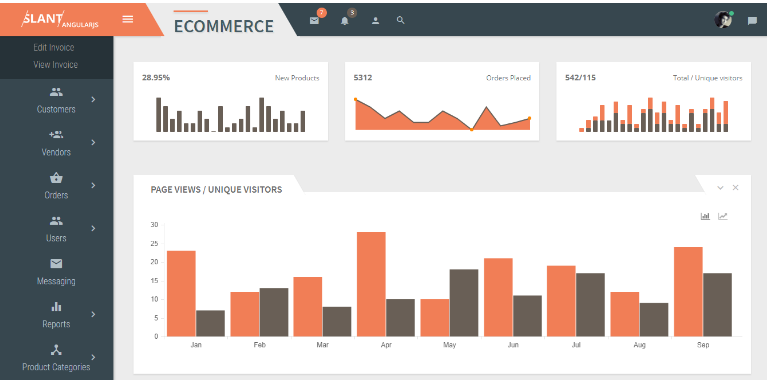Collapse the Page Views panel

coord(720,188)
